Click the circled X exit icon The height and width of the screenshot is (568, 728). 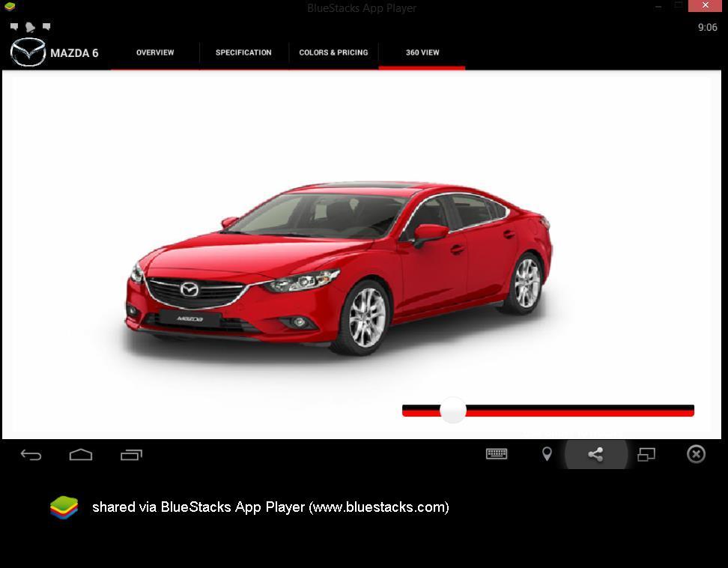pyautogui.click(x=696, y=454)
